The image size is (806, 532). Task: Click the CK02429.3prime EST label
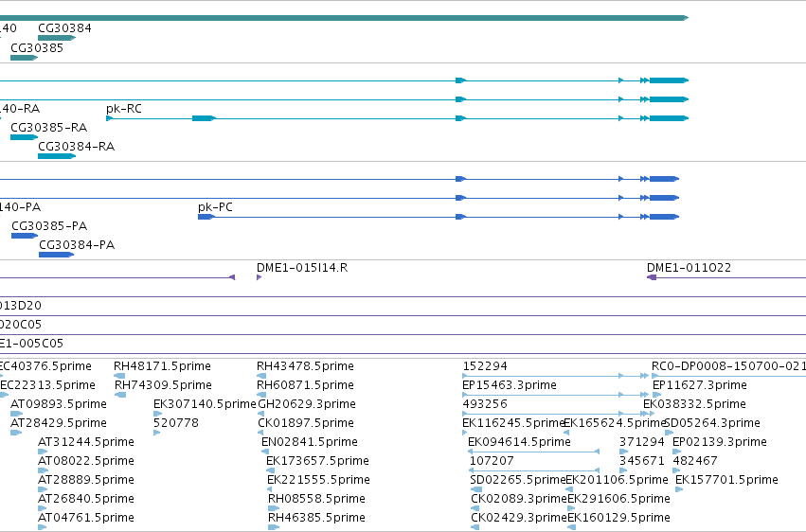click(x=519, y=518)
